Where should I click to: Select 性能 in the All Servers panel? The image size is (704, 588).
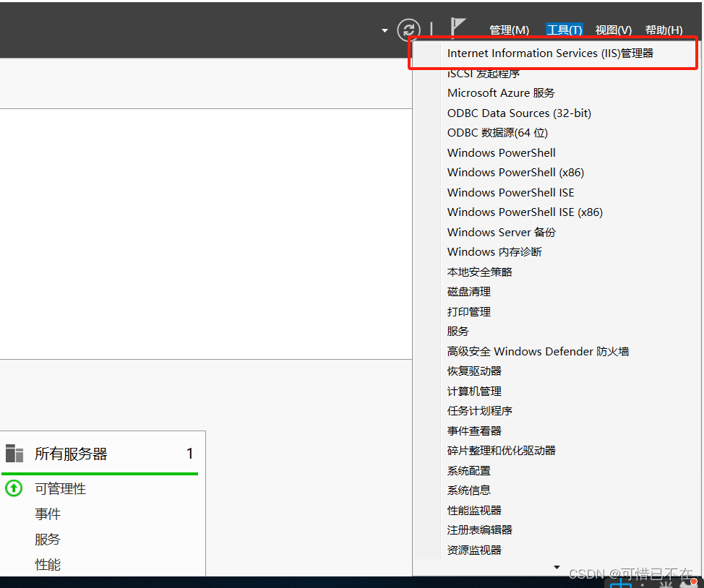pos(48,564)
